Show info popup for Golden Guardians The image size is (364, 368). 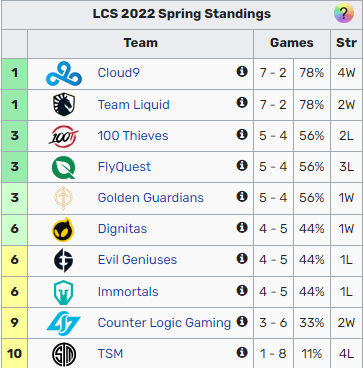[242, 196]
